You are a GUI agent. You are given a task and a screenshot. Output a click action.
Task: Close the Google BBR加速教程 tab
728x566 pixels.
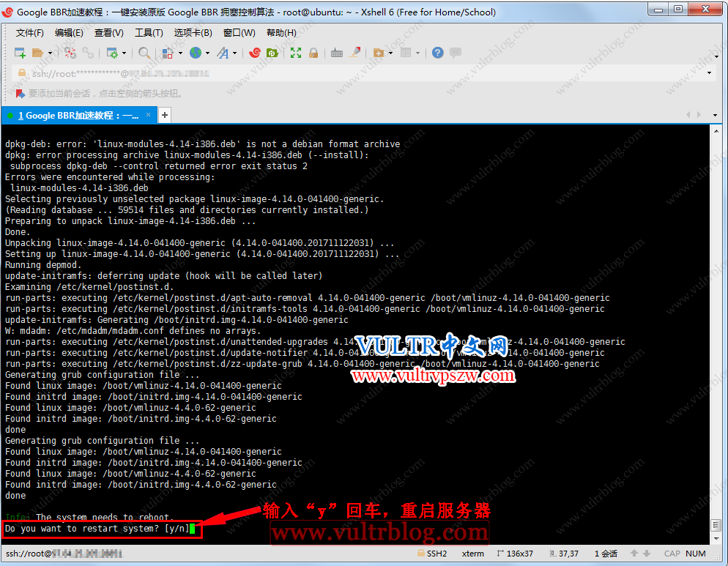[x=148, y=115]
